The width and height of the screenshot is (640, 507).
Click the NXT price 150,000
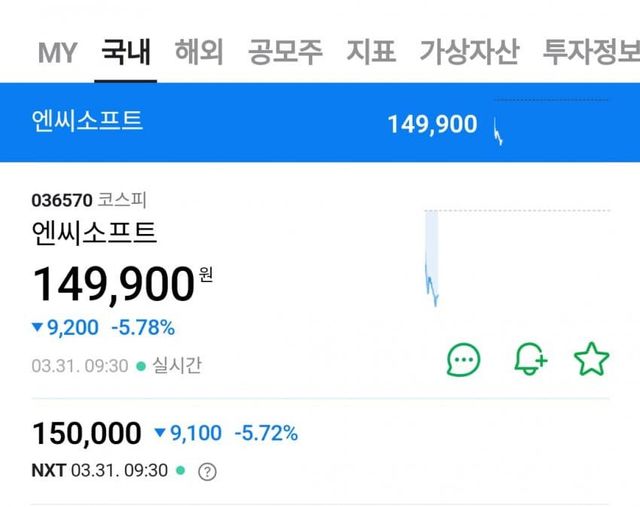click(x=87, y=434)
